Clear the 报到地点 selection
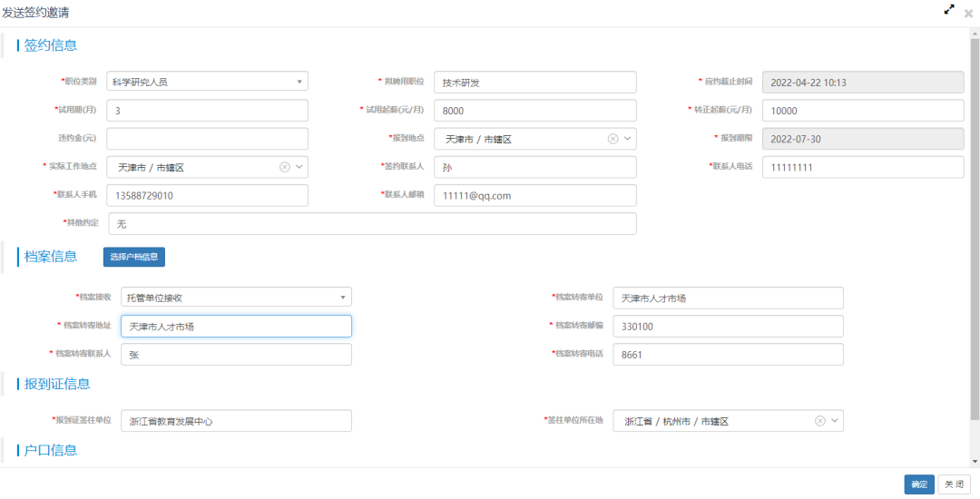Screen dimensions: 980x499 (x=612, y=139)
